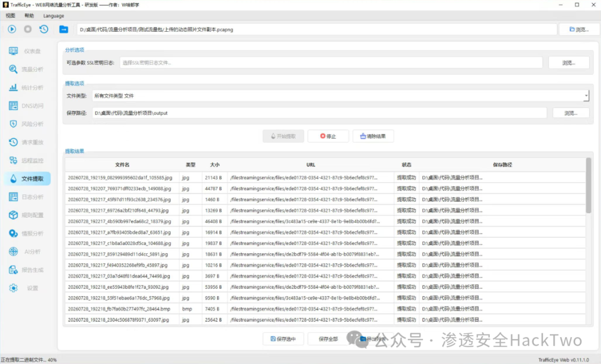Sort by the 大小 column header
This screenshot has width=601, height=364.
[215, 165]
